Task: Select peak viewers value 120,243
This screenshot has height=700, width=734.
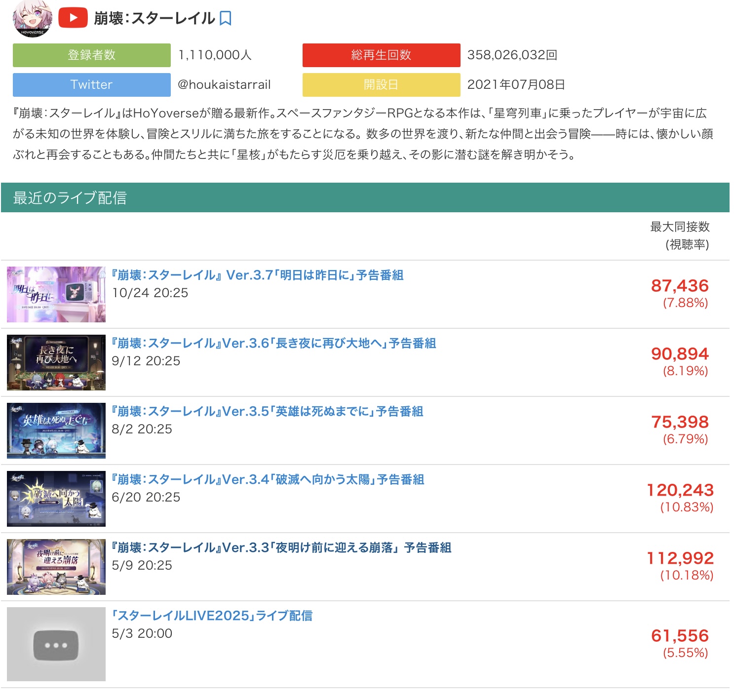Action: [x=680, y=490]
